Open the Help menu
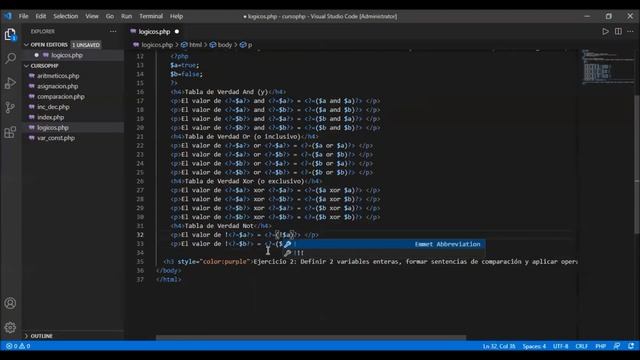This screenshot has height=360, width=640. (176, 16)
